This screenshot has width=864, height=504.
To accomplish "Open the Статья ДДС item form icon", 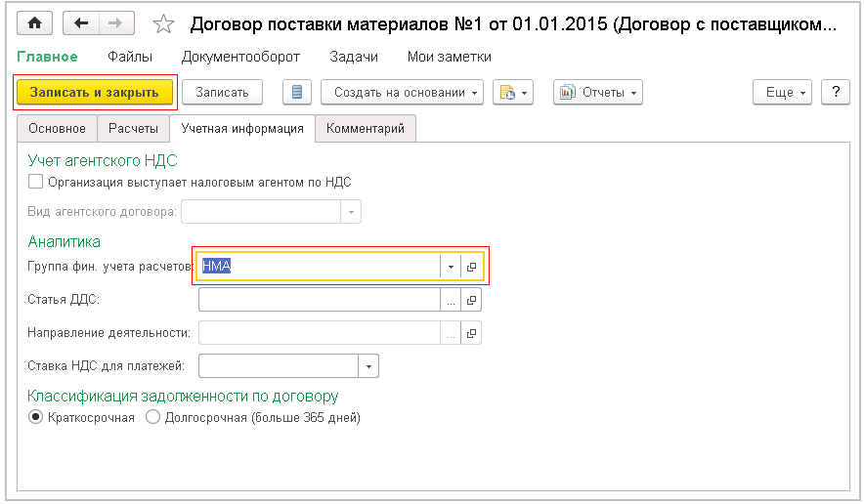I will point(471,300).
